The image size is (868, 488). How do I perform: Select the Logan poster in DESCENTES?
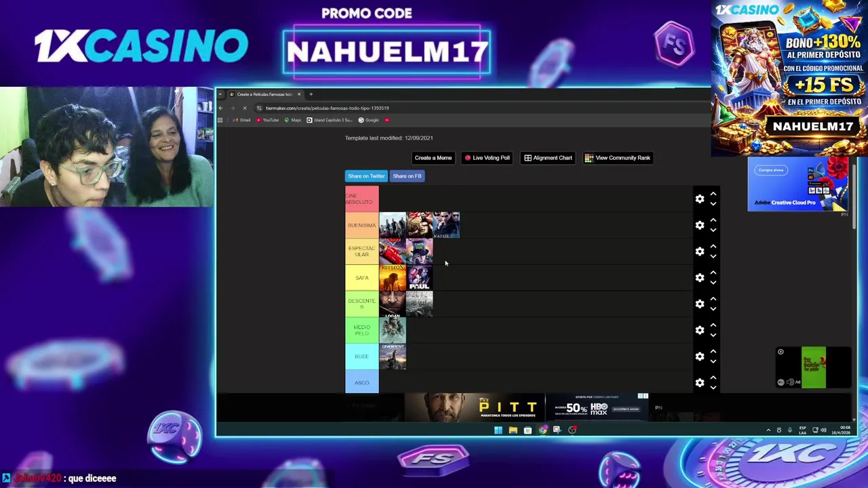tap(393, 304)
